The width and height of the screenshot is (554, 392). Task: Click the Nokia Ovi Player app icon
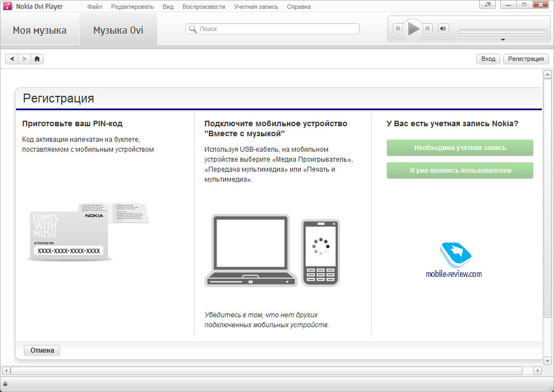click(x=7, y=6)
